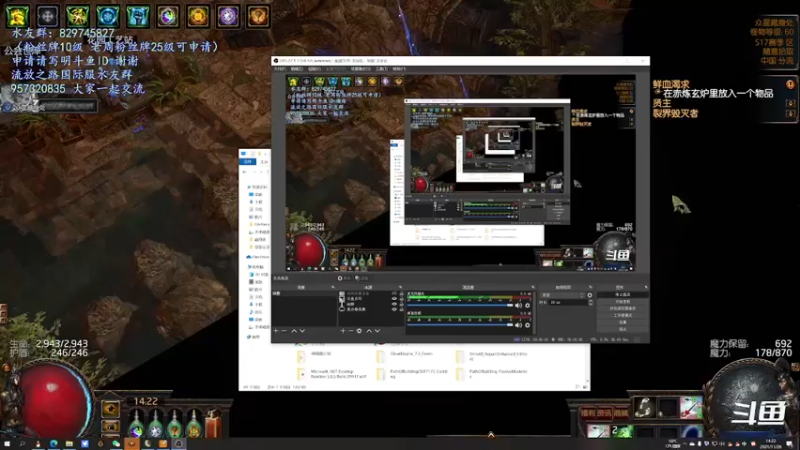Viewport: 800px width, 450px height.
Task: Open Windows Start menu
Action: (7, 444)
